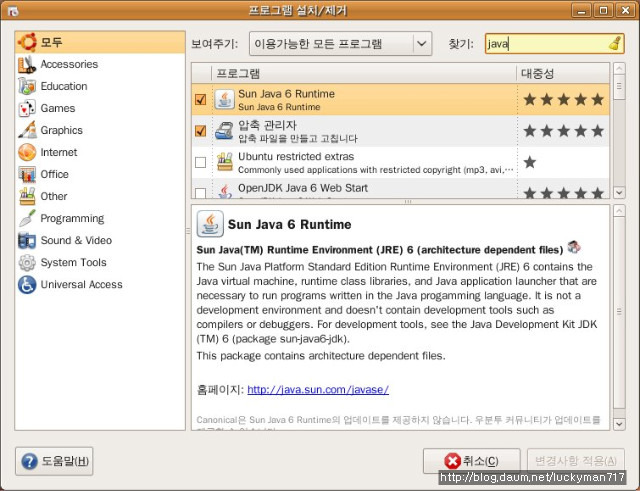The width and height of the screenshot is (640, 491).
Task: Open the Programming trowel icon
Action: tap(27, 218)
